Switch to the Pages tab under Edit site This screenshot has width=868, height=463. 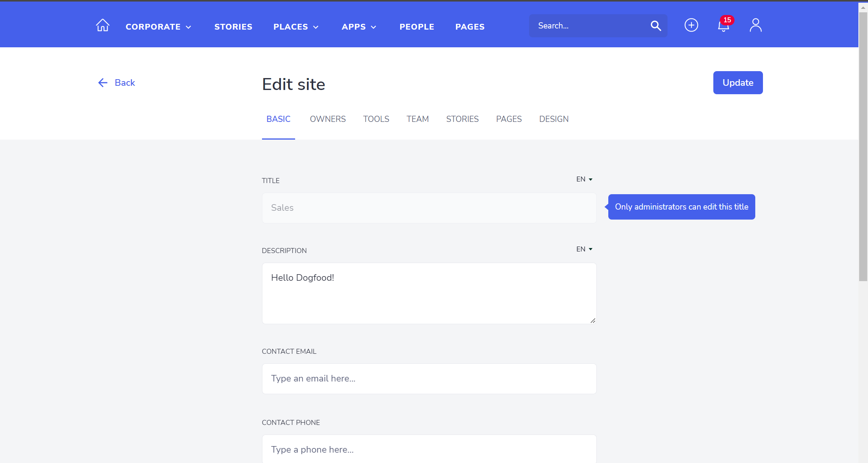coord(509,119)
